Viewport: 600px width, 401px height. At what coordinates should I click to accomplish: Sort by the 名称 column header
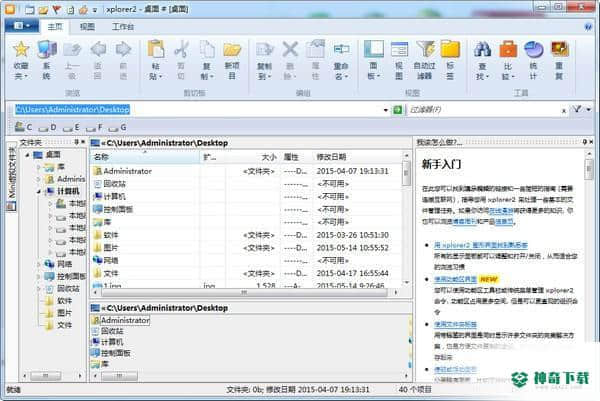click(145, 157)
